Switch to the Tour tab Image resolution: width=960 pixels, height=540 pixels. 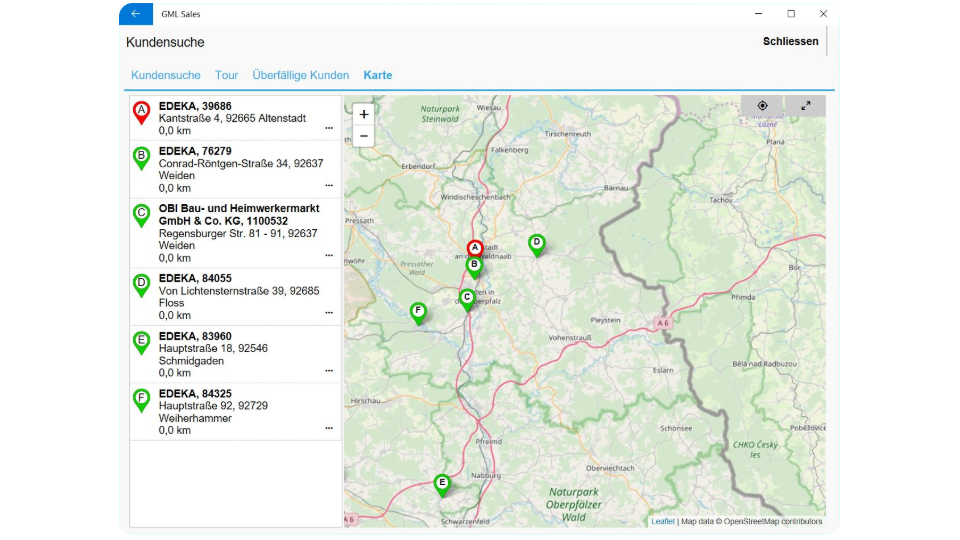point(227,75)
